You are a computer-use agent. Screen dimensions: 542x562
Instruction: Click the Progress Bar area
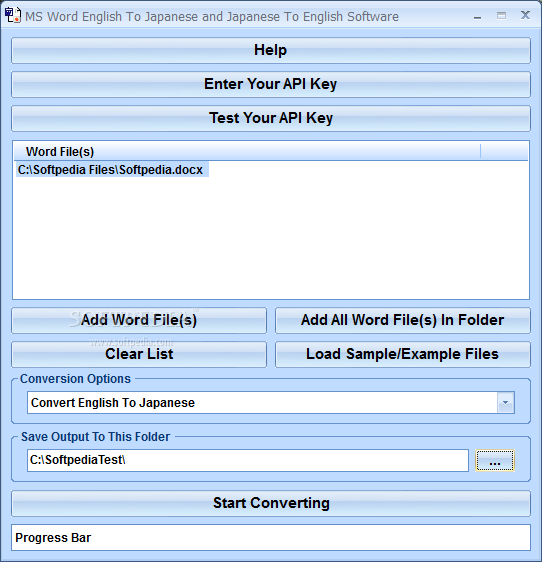271,538
